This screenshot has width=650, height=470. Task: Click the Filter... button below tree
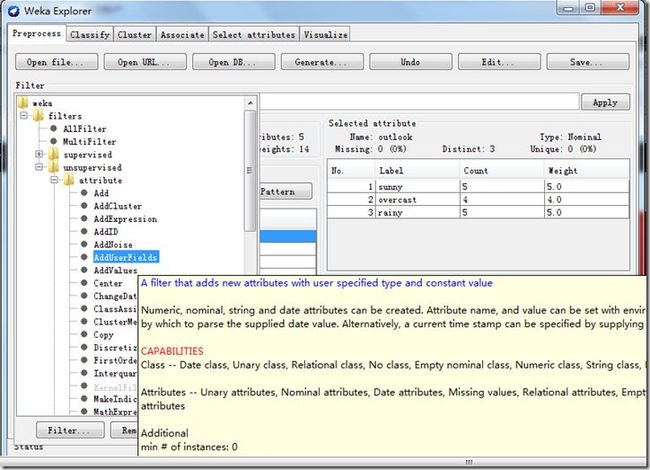pos(70,430)
